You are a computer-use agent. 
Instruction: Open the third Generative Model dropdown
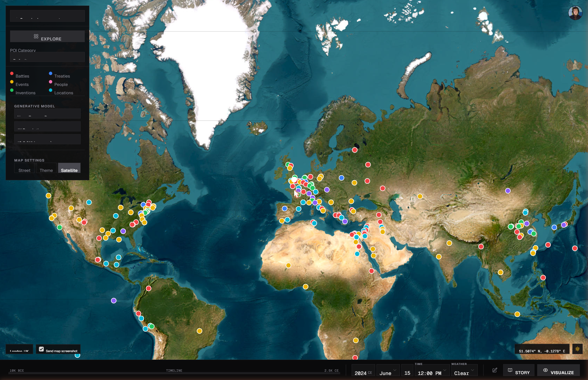(47, 139)
